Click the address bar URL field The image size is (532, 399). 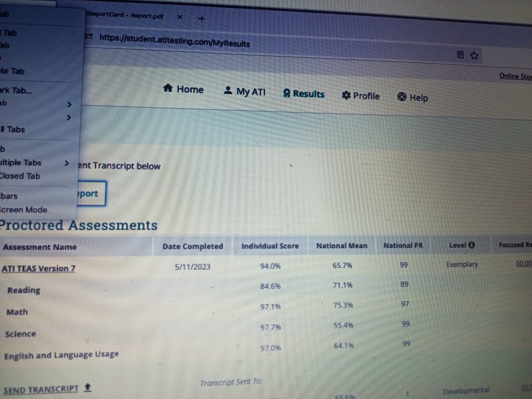tap(175, 41)
